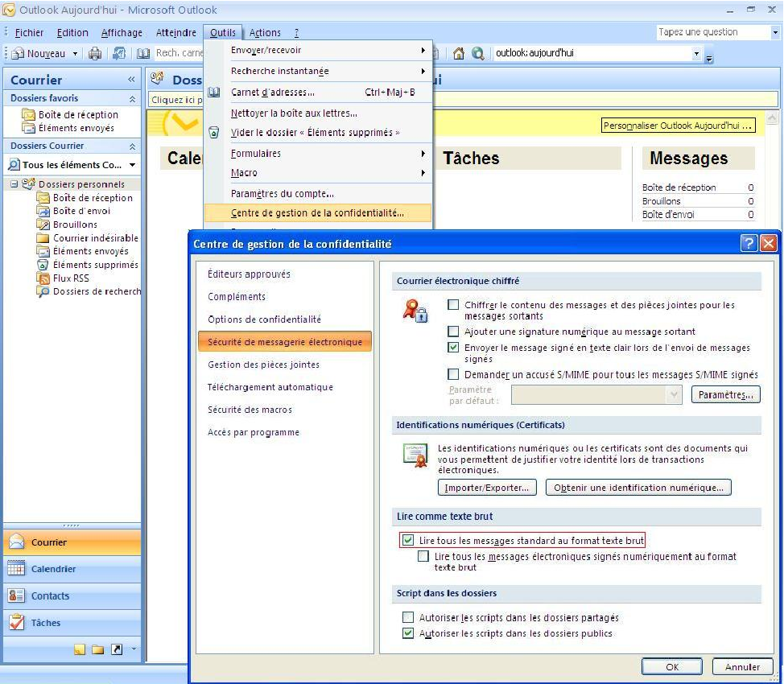Screen dimensions: 784x684
Task: Click the Paramètres... button
Action: [x=725, y=394]
